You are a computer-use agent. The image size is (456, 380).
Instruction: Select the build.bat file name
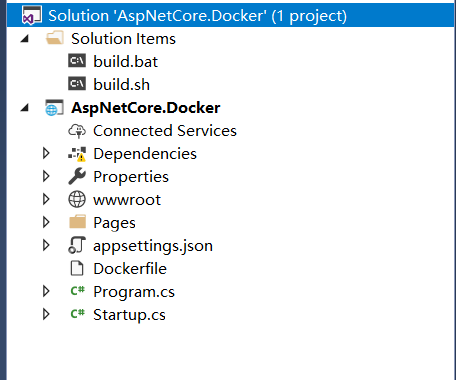click(125, 62)
